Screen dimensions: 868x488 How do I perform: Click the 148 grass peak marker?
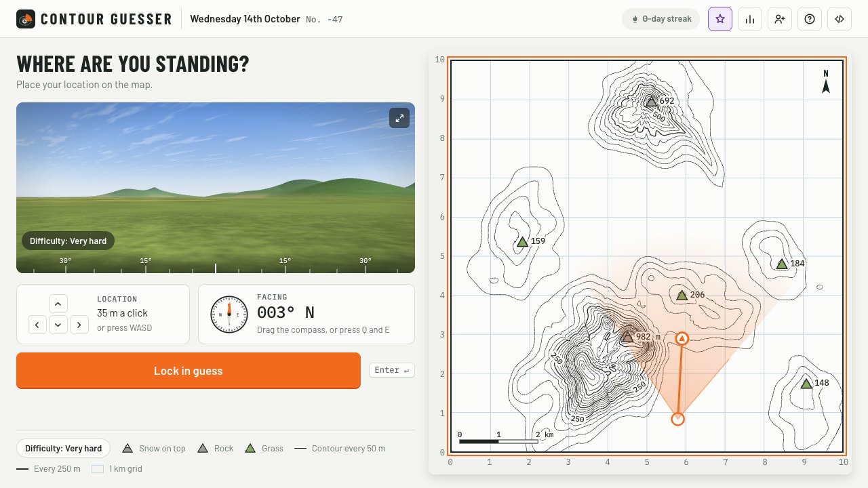tap(806, 383)
